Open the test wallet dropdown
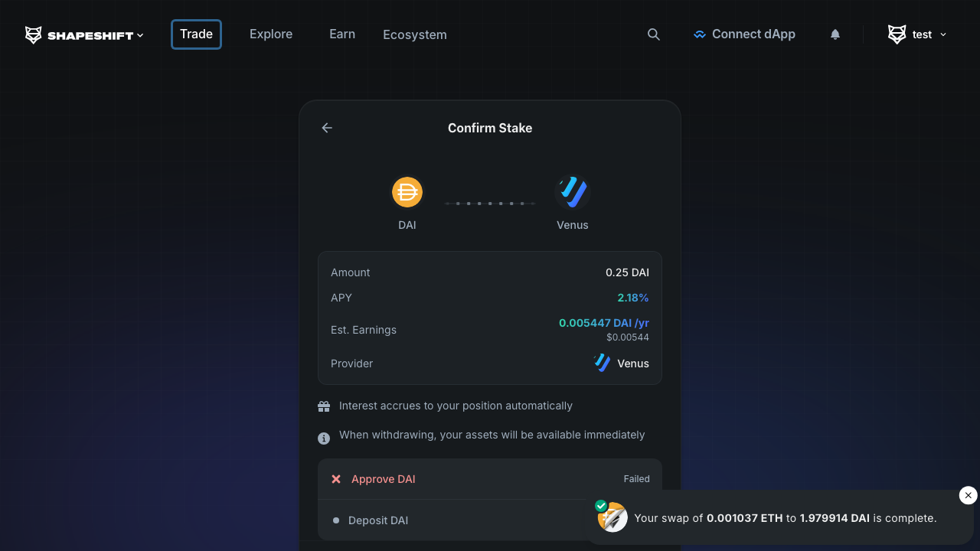This screenshot has width=980, height=551. [917, 34]
